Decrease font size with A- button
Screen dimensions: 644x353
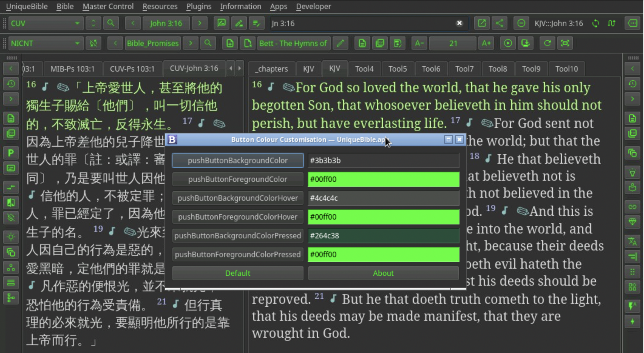coord(419,43)
